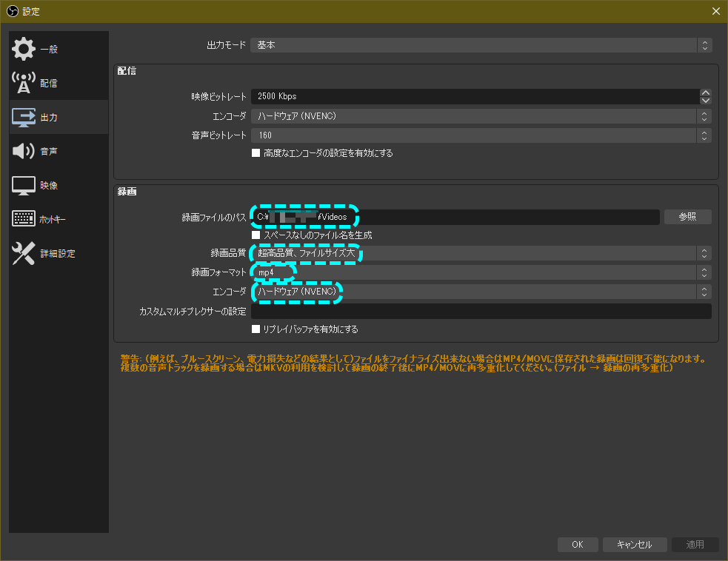The image size is (728, 561).
Task: Decrease 映像ビットレート with down arrow
Action: point(706,100)
